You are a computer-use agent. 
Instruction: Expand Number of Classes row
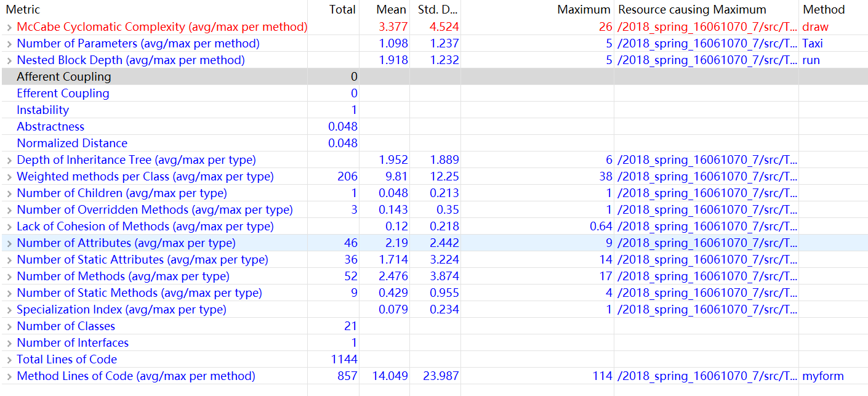(x=9, y=326)
